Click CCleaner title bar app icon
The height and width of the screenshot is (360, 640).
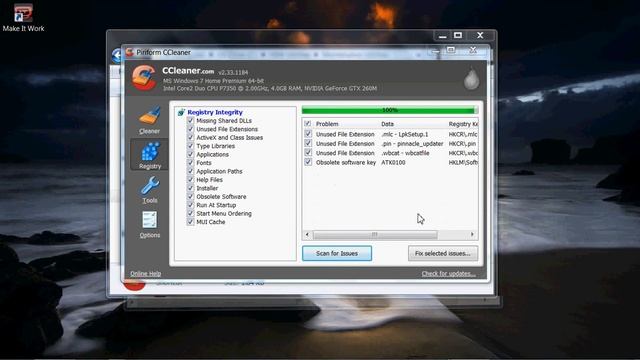pos(129,52)
